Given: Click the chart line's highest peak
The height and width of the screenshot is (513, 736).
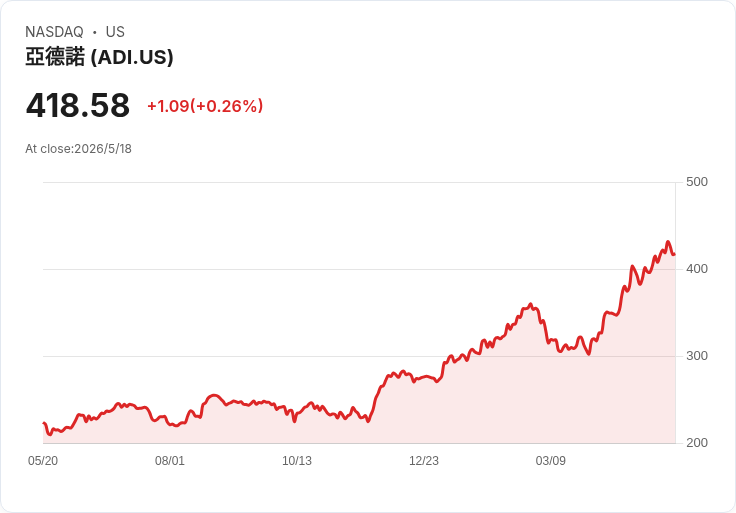Looking at the screenshot, I should (668, 242).
